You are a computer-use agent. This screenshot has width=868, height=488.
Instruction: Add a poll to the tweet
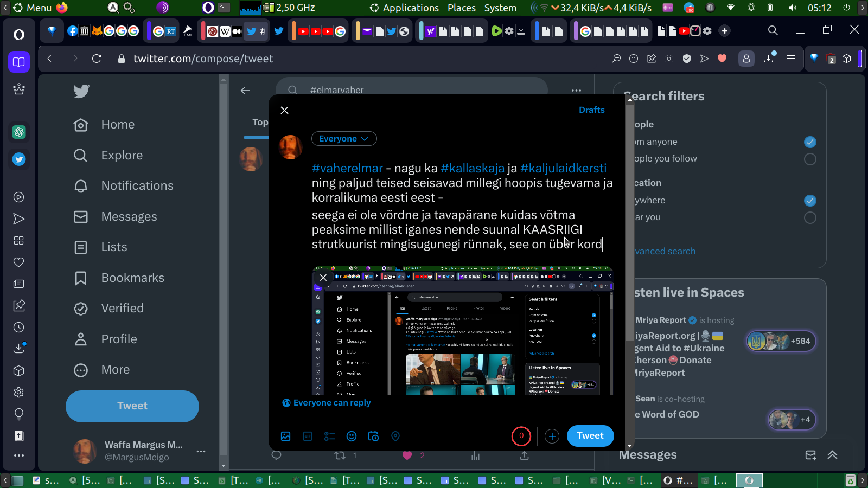(x=329, y=436)
